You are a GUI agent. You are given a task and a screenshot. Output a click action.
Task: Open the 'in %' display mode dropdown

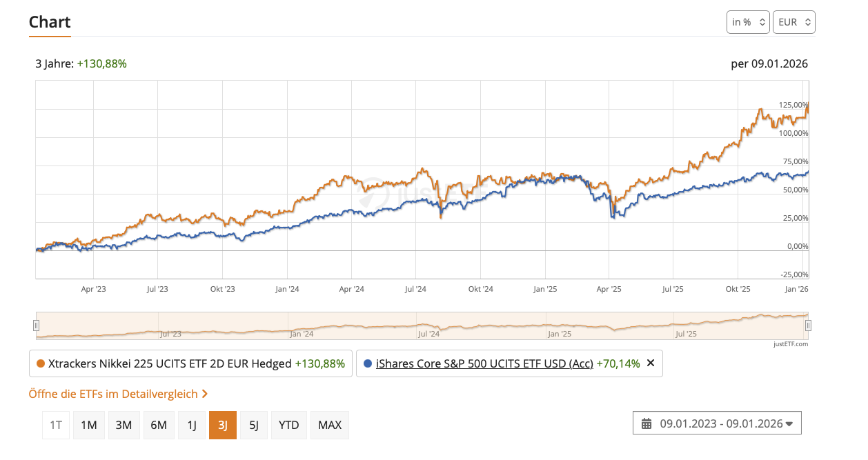(748, 22)
